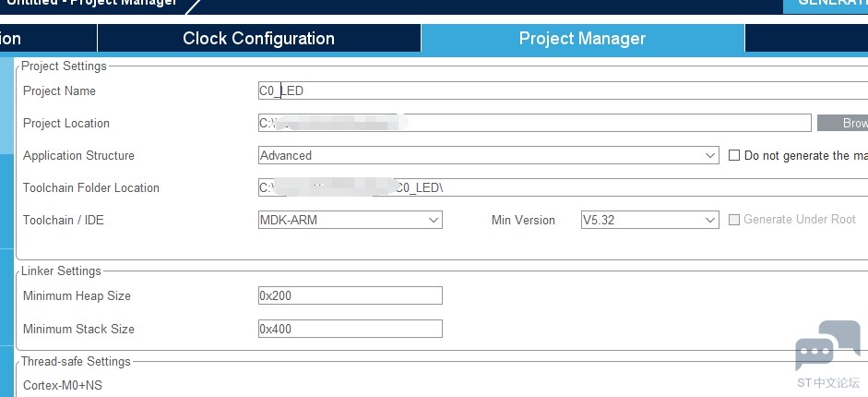Click the Min Version dropdown arrow

tap(711, 220)
